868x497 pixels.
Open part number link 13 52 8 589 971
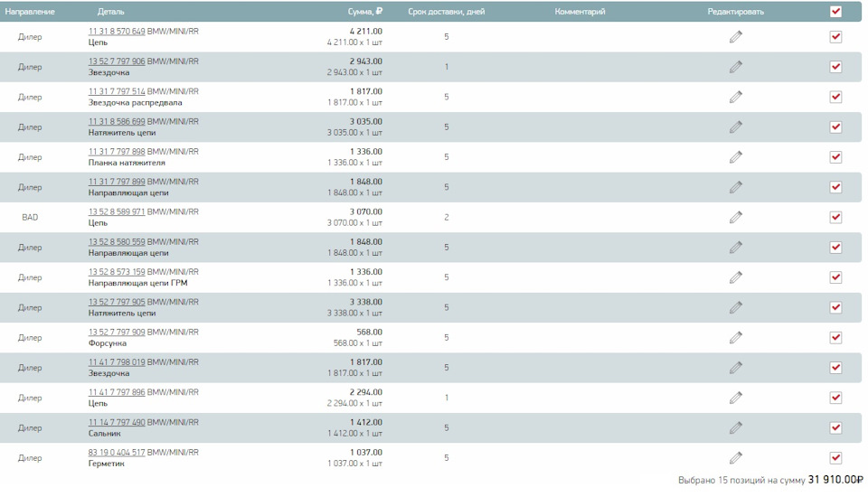click(117, 211)
